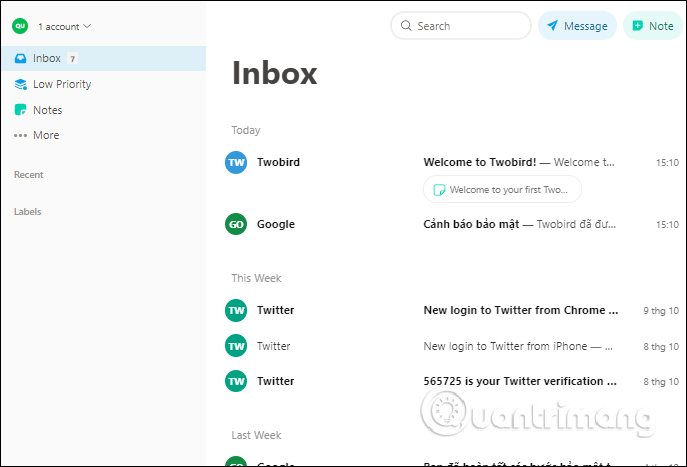The width and height of the screenshot is (687, 467).
Task: Focus the Search input field
Action: [x=461, y=26]
